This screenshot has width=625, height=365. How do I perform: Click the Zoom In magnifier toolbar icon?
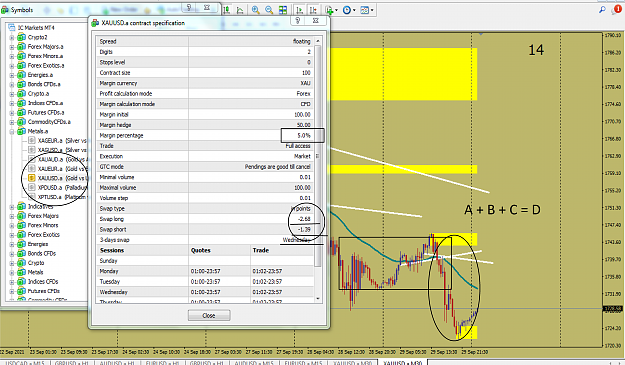click(x=256, y=10)
